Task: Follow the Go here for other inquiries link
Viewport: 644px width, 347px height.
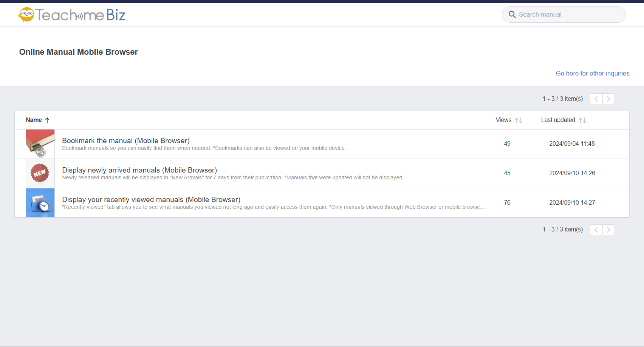Action: pos(592,73)
